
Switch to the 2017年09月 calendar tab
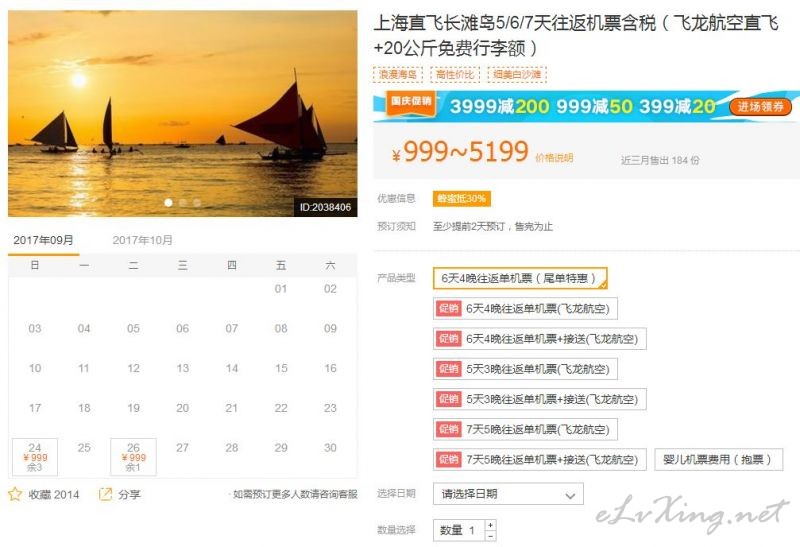tap(43, 240)
